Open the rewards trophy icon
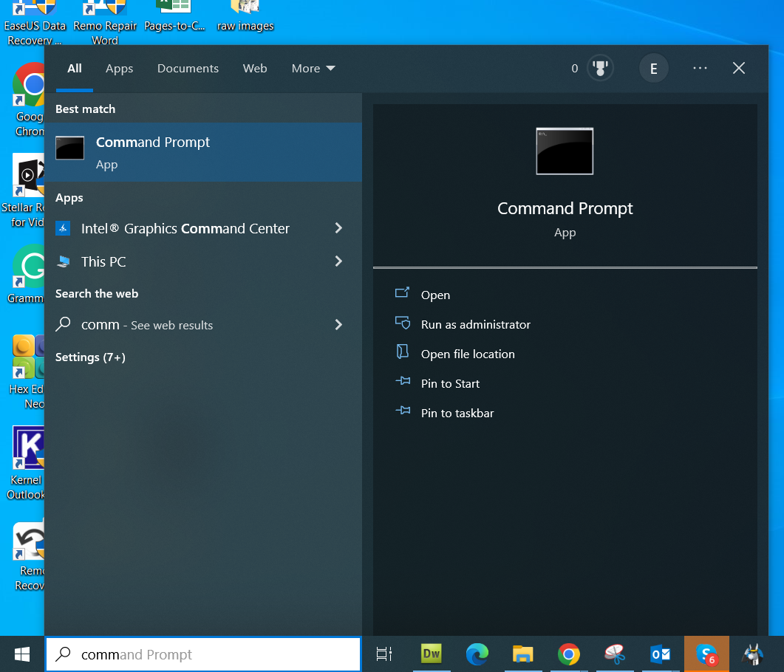784x672 pixels. (600, 68)
